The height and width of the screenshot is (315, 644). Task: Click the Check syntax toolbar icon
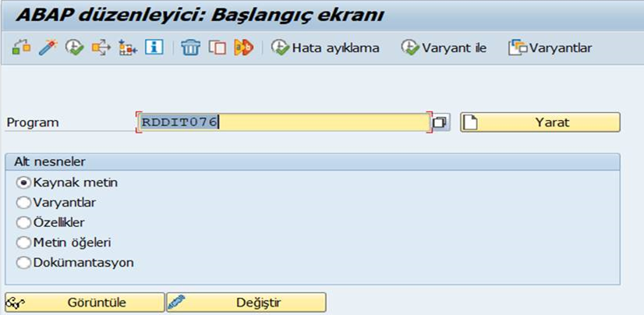click(x=21, y=48)
